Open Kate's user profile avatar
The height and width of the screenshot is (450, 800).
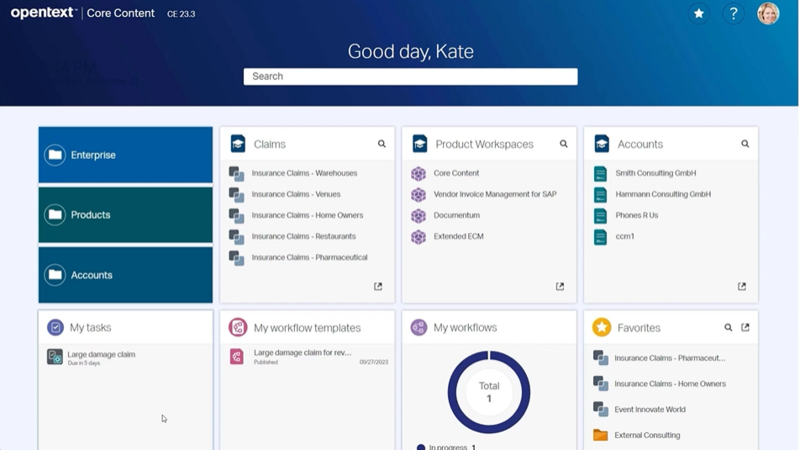(x=768, y=13)
